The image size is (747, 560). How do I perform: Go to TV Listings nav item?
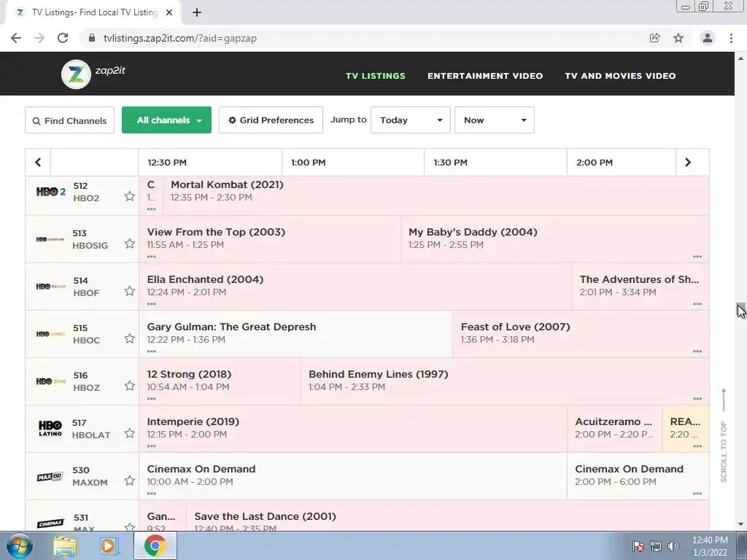376,76
